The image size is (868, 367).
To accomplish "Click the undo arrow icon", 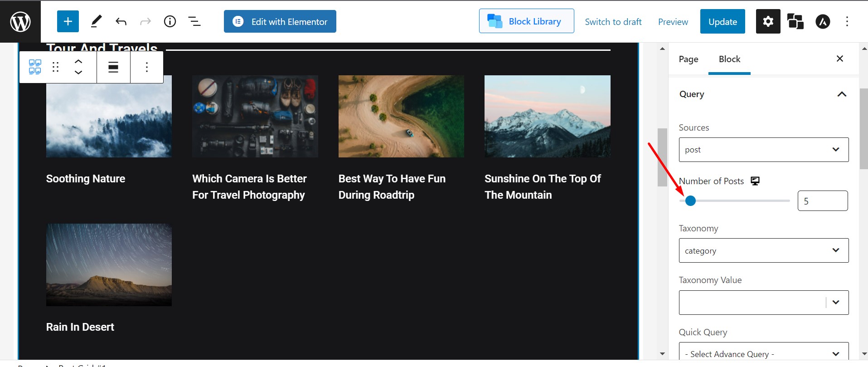I will 121,21.
